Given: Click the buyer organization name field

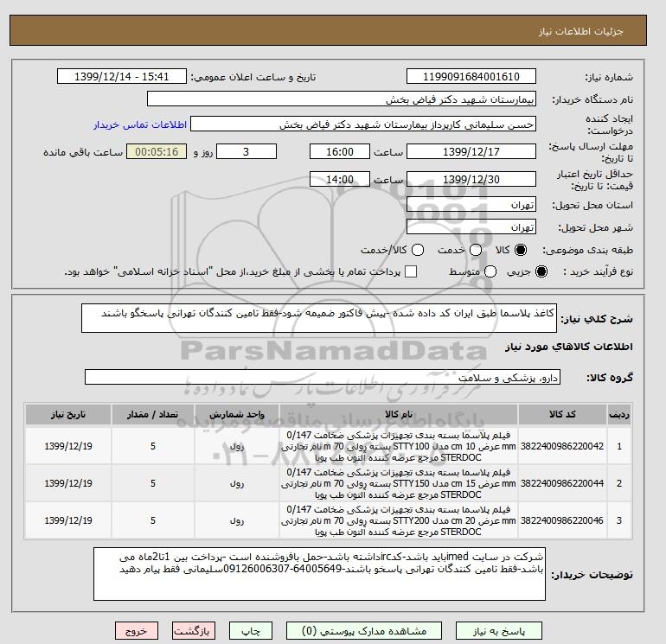Looking at the screenshot, I should coord(342,99).
